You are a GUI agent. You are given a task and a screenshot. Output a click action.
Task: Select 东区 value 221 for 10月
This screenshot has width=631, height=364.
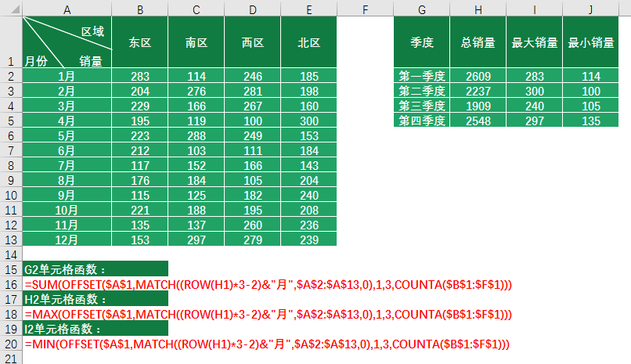[x=139, y=210]
